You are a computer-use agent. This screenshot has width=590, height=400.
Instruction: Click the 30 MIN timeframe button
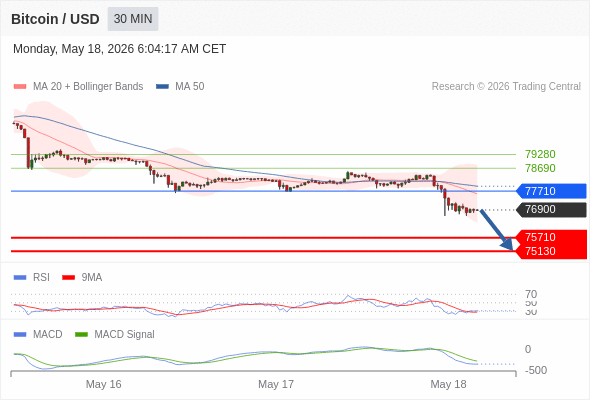133,19
